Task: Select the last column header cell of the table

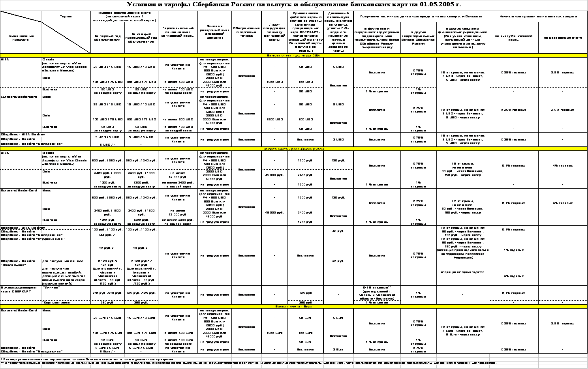Action: pyautogui.click(x=563, y=38)
